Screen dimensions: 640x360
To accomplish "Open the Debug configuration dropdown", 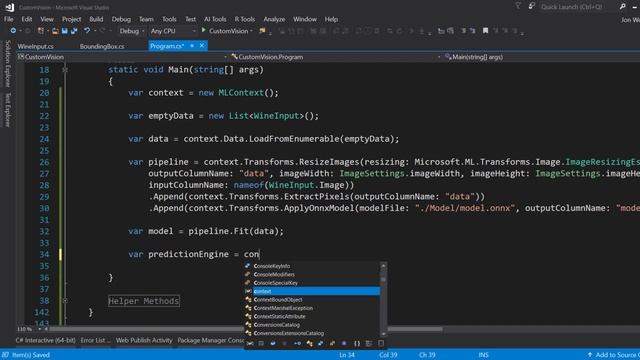I will (x=132, y=31).
